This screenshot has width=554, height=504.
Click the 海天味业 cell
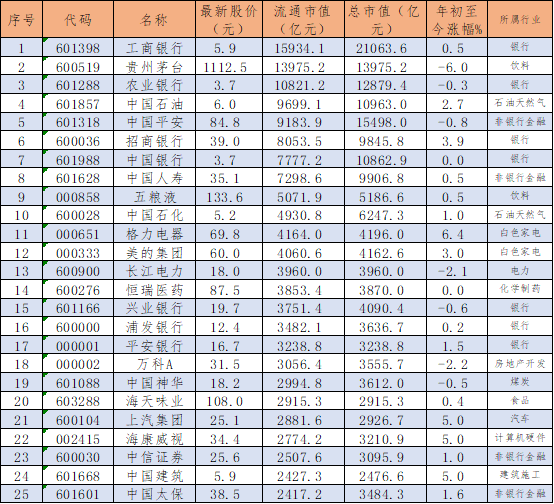(x=154, y=400)
